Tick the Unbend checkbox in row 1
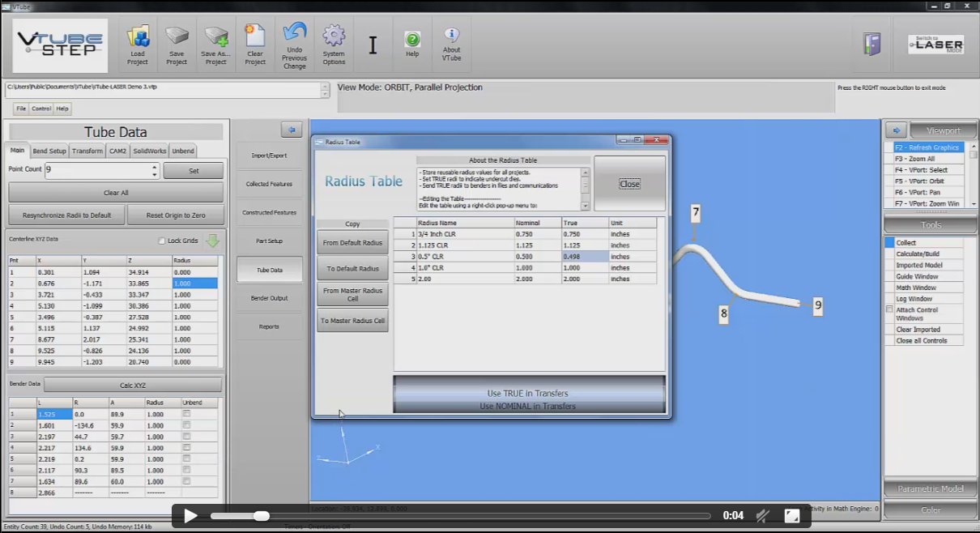980x533 pixels. [x=187, y=414]
